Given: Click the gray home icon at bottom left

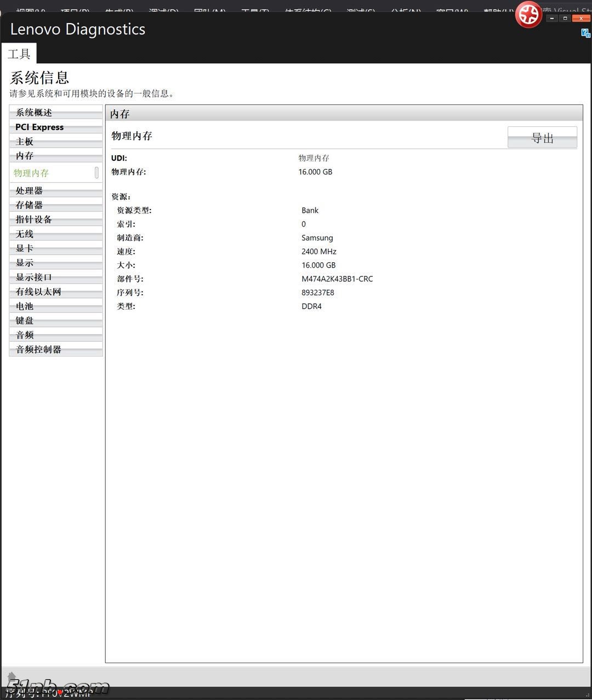Looking at the screenshot, I should (x=12, y=676).
